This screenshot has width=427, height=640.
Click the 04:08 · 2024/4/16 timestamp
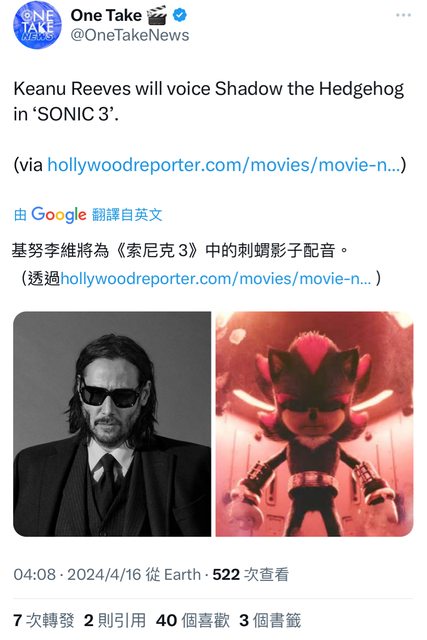77,575
